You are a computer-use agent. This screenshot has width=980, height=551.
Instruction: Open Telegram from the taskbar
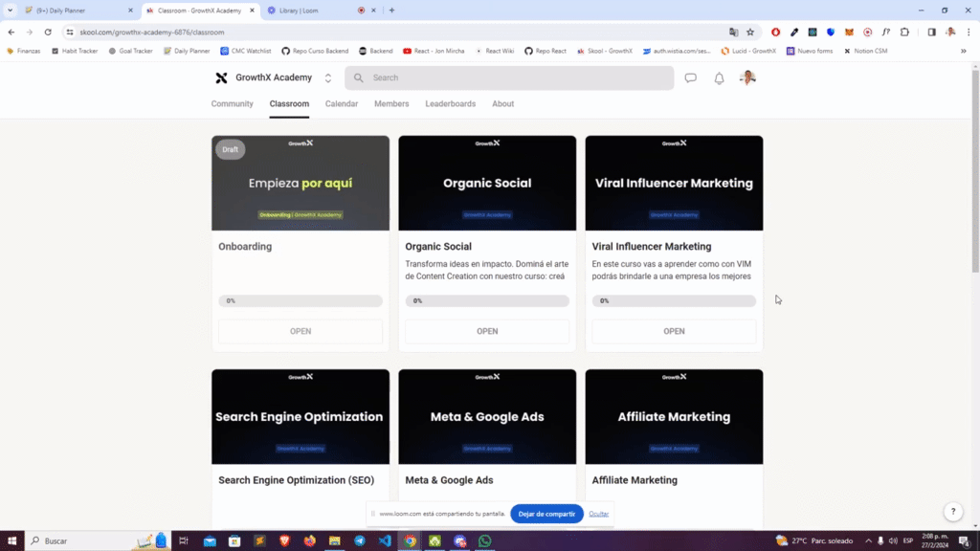pyautogui.click(x=360, y=540)
